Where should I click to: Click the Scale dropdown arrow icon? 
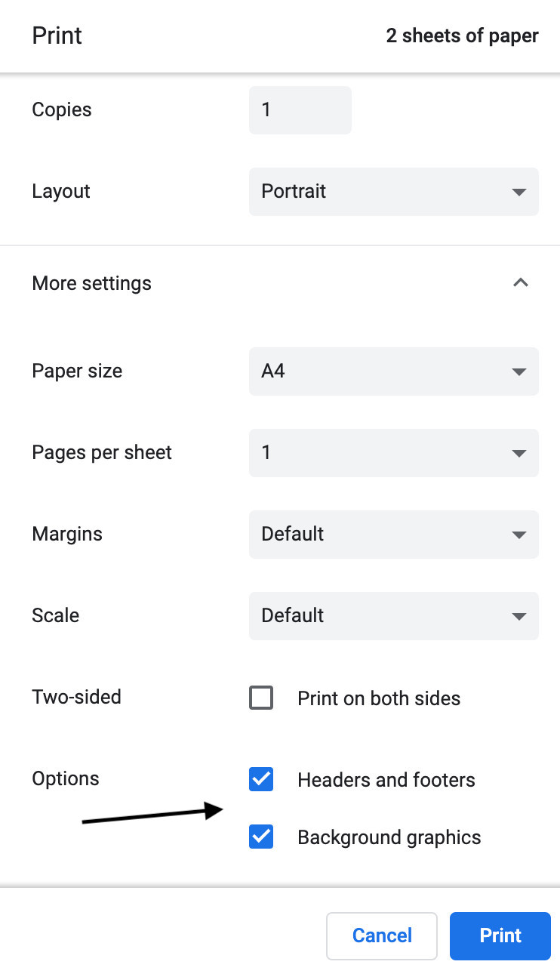tap(518, 616)
